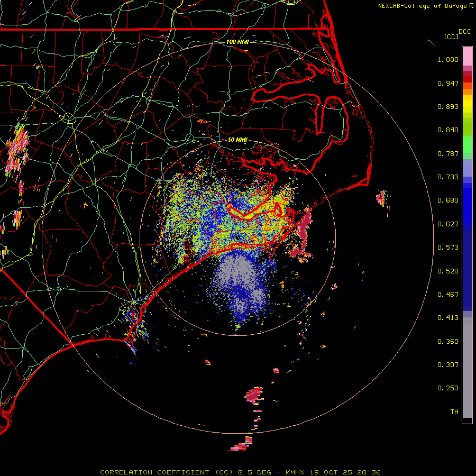
Task: Click the 0.840 color scale value
Action: [x=448, y=130]
